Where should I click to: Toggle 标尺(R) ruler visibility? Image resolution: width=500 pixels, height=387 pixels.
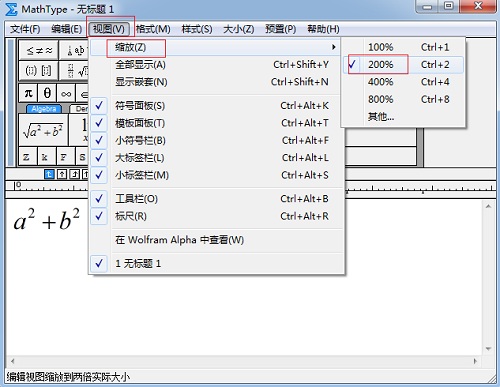tap(217, 216)
